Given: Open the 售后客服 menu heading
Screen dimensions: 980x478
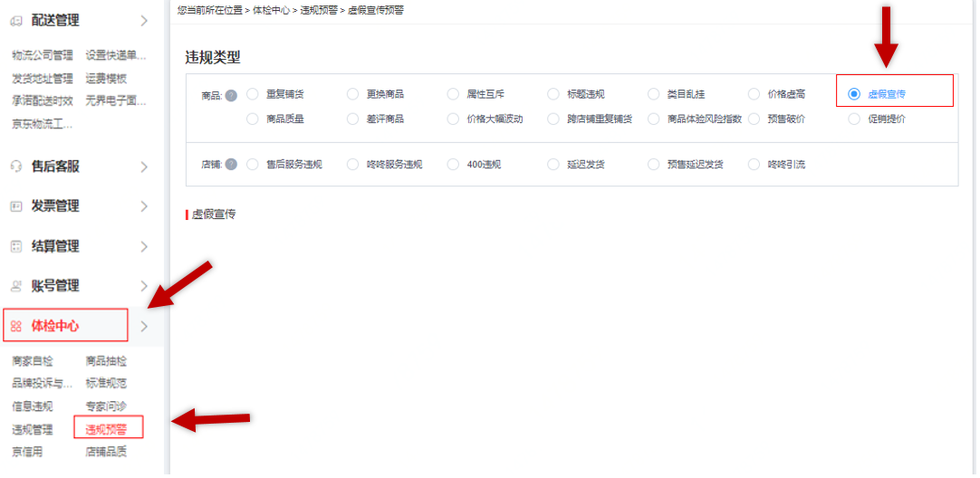Looking at the screenshot, I should pyautogui.click(x=55, y=167).
